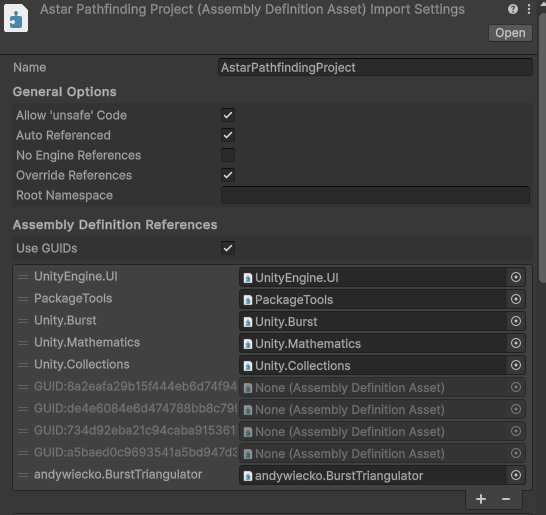Click the Assembly Definition References heading
This screenshot has width=546, height=515.
click(115, 225)
